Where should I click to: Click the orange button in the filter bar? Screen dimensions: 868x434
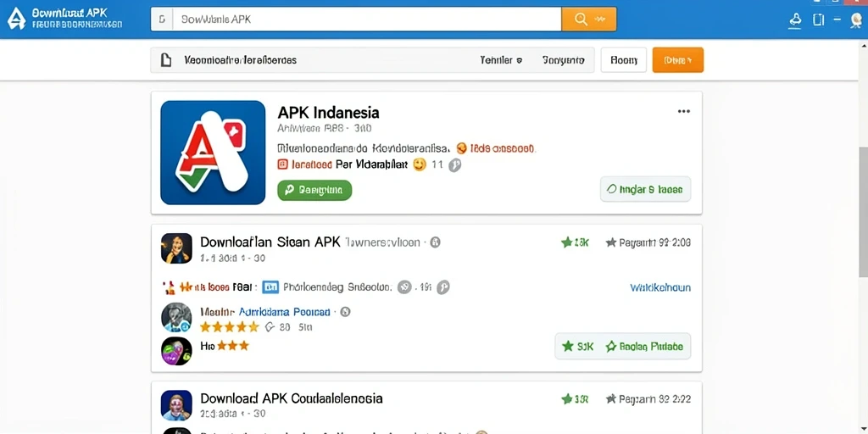(677, 60)
